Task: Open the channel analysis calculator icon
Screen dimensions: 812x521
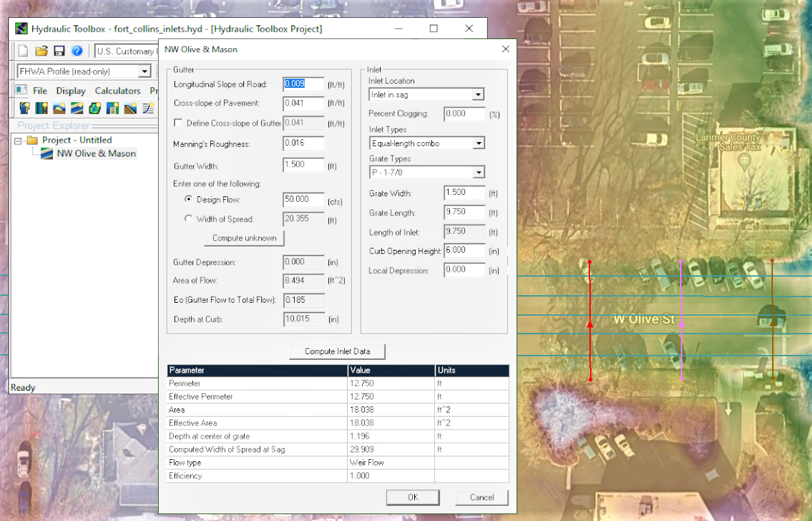Action: (x=25, y=108)
